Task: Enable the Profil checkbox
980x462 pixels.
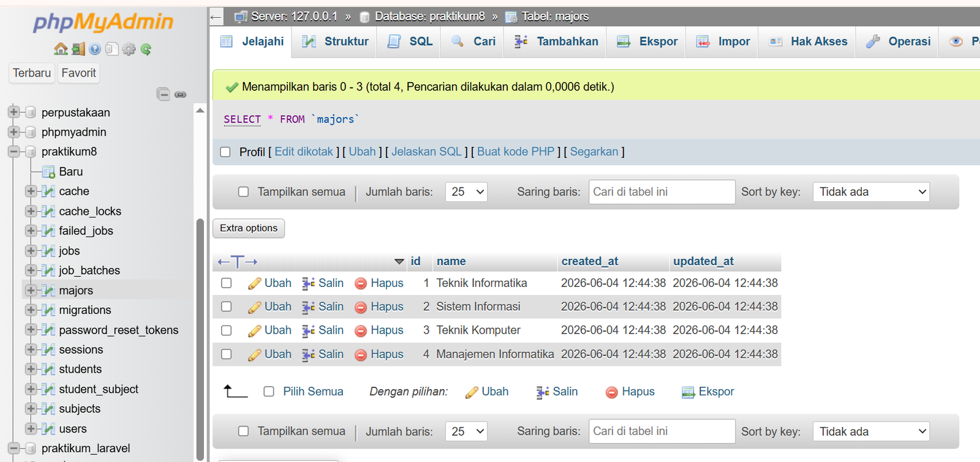Action: (x=225, y=152)
